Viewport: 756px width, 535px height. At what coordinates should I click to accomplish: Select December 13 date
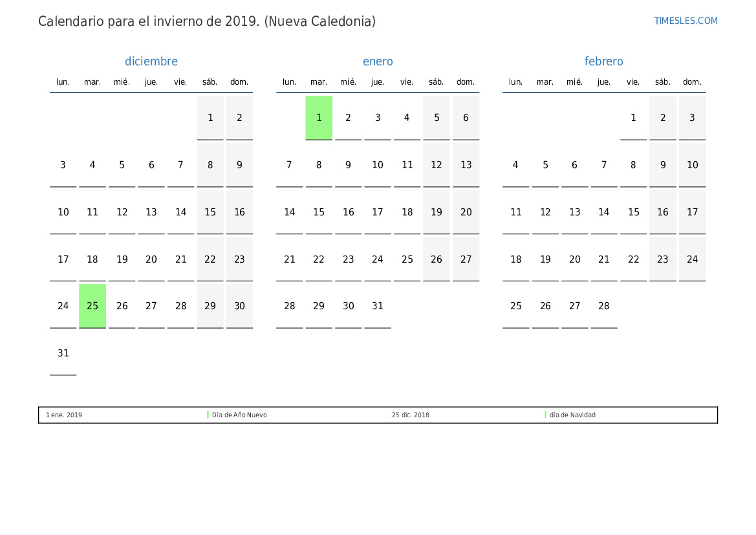tap(151, 212)
